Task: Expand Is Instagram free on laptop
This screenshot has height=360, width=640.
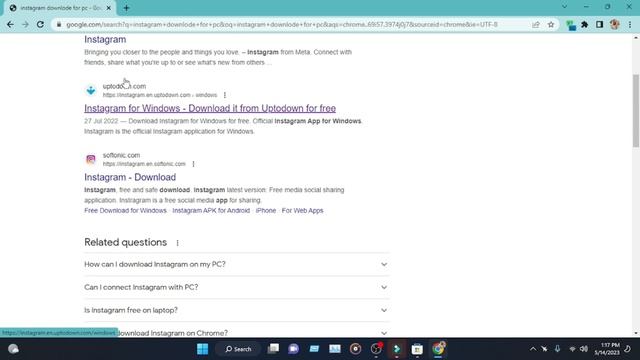Action: pos(236,310)
